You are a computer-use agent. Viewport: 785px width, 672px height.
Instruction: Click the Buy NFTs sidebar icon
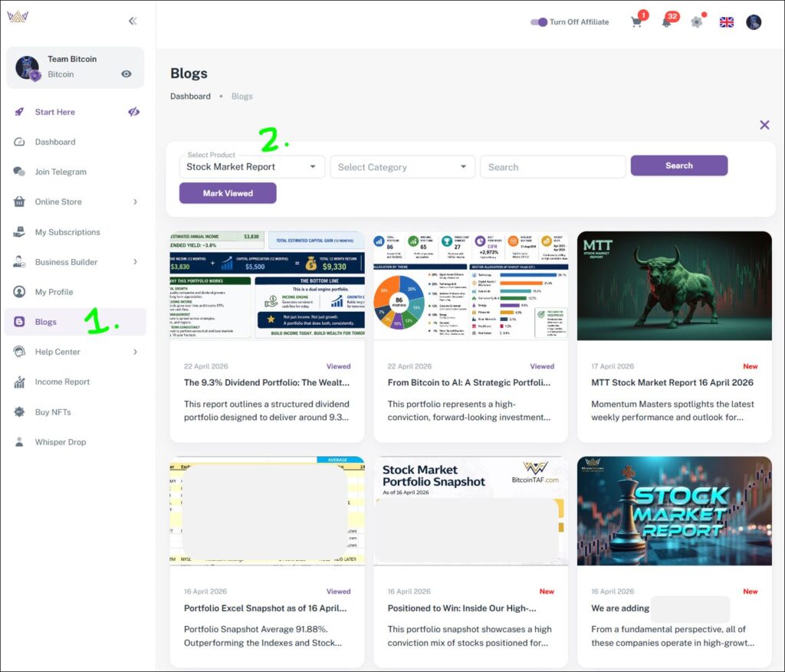[19, 412]
